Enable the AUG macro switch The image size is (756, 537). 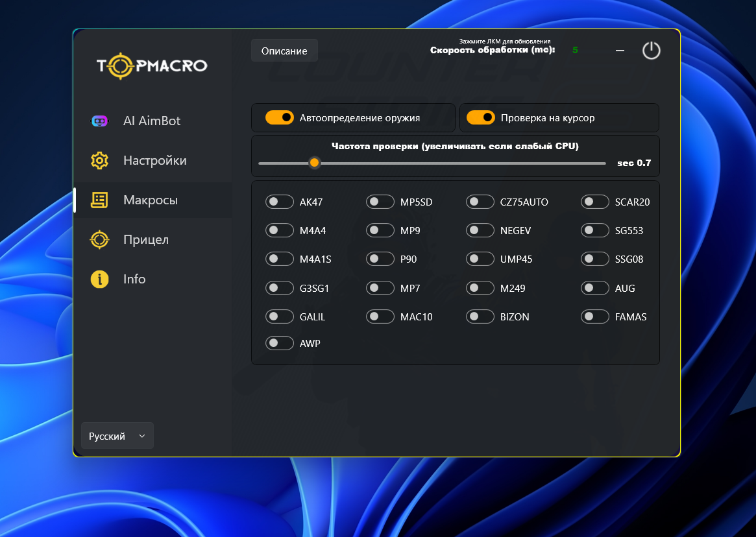[x=595, y=288]
